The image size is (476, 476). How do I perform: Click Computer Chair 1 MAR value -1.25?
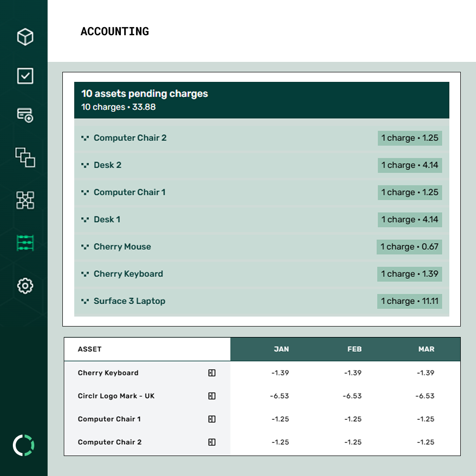pos(426,419)
